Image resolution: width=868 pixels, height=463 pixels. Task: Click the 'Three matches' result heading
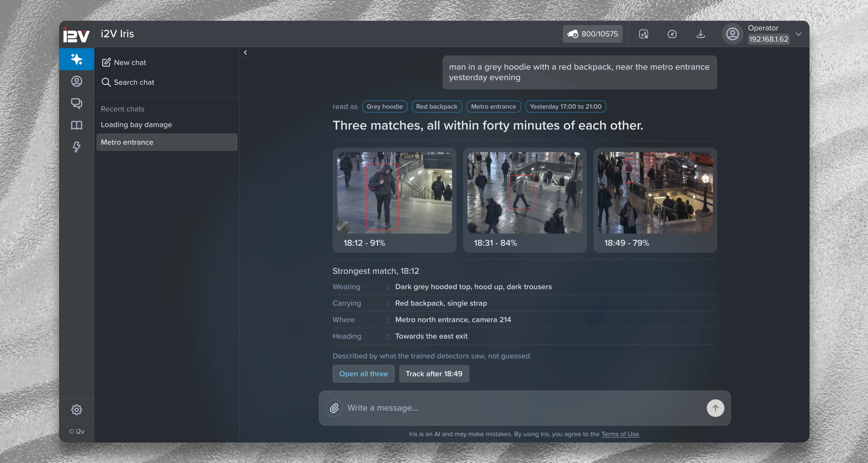tap(488, 125)
